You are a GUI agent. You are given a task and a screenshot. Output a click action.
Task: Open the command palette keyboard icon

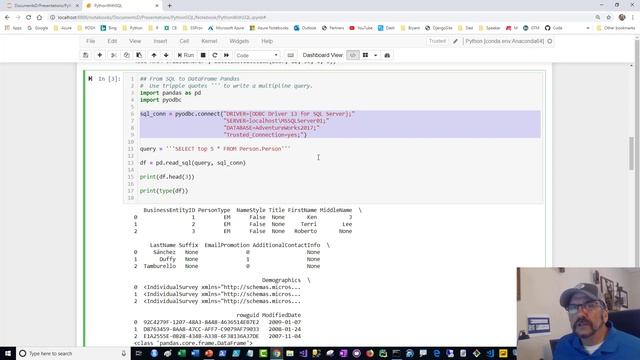coord(291,55)
